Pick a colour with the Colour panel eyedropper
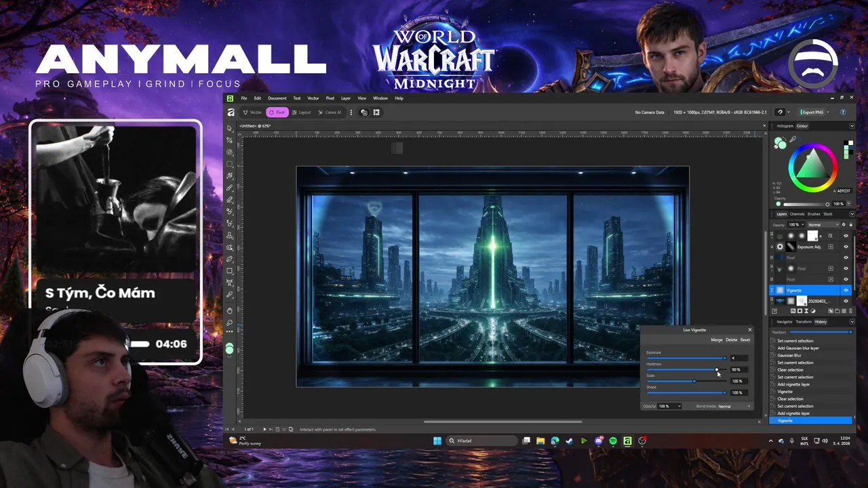This screenshot has width=868, height=488. [x=793, y=140]
